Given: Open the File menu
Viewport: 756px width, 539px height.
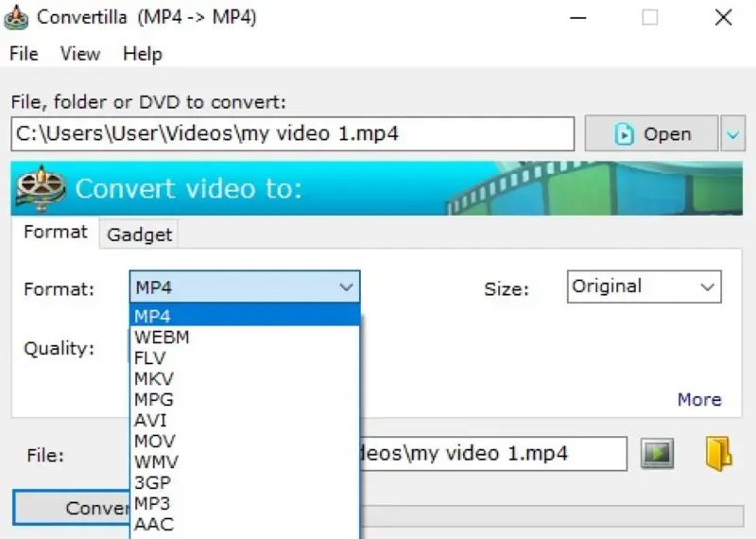Looking at the screenshot, I should tap(24, 54).
